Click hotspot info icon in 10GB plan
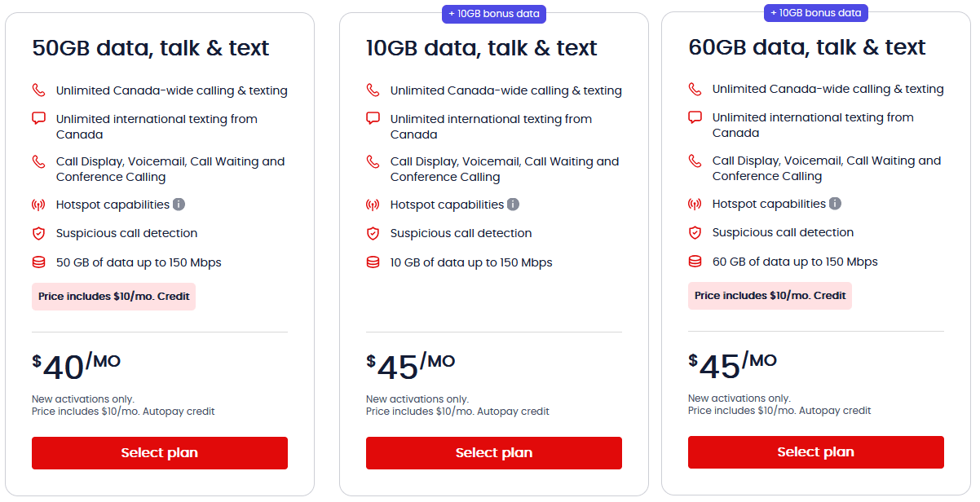 click(514, 205)
